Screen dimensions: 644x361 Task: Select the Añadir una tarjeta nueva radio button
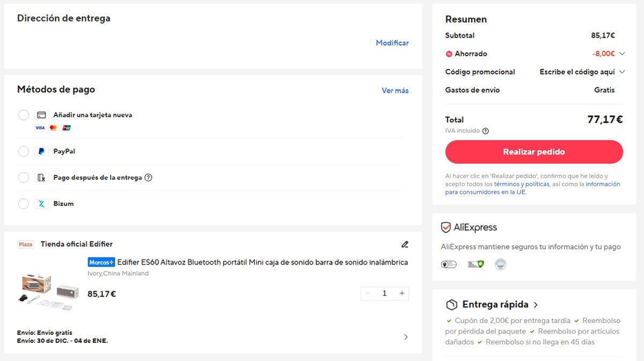pyautogui.click(x=23, y=115)
